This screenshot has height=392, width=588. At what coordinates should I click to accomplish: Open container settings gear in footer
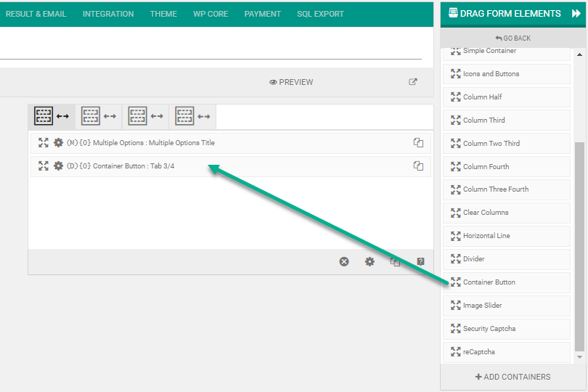pyautogui.click(x=369, y=261)
